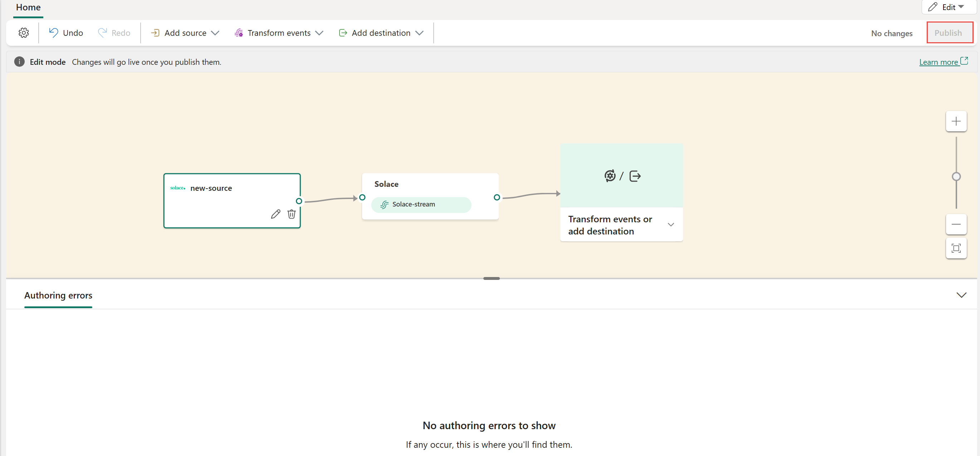Click the Undo button
The width and height of the screenshot is (980, 456).
coord(66,33)
